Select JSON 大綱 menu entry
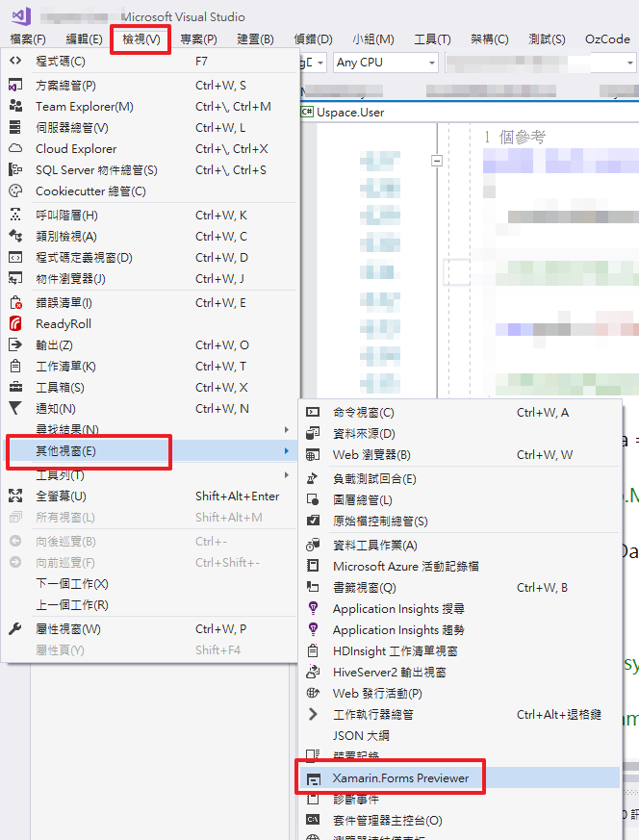Viewport: 639px width, 840px height. click(460, 735)
